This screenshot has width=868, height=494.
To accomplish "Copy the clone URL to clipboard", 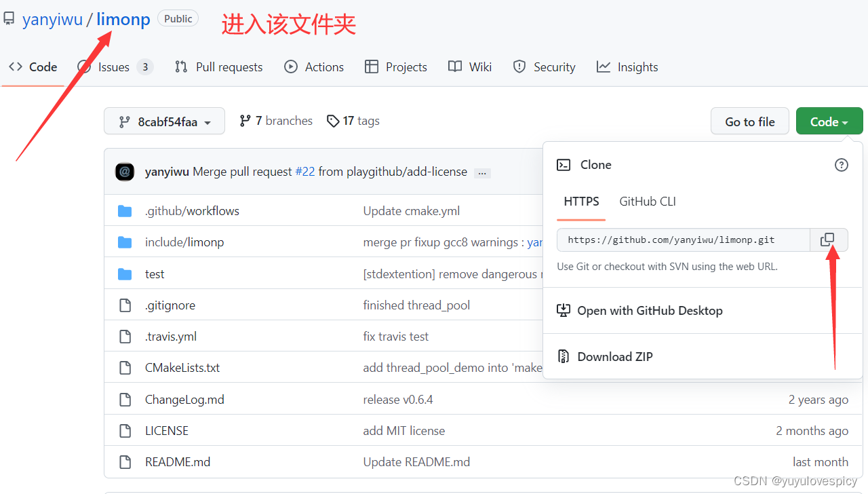I will coord(828,240).
